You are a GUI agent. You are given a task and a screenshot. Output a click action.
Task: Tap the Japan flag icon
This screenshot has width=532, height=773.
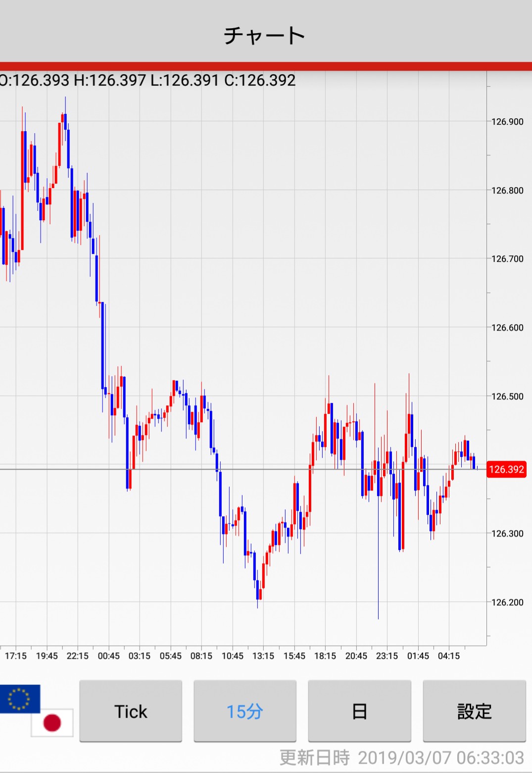[x=52, y=723]
